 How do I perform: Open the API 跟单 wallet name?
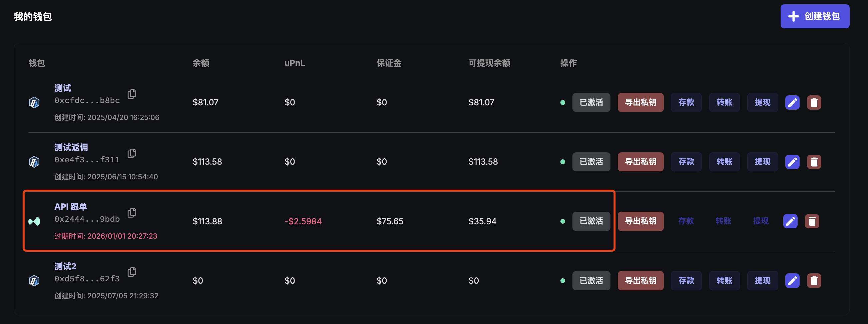tap(71, 206)
